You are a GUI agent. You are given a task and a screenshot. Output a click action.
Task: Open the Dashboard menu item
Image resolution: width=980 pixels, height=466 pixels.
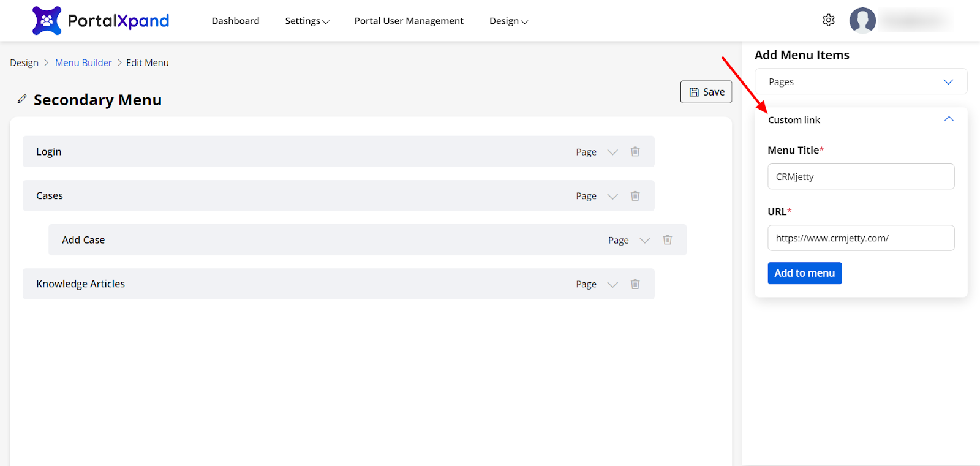point(235,21)
